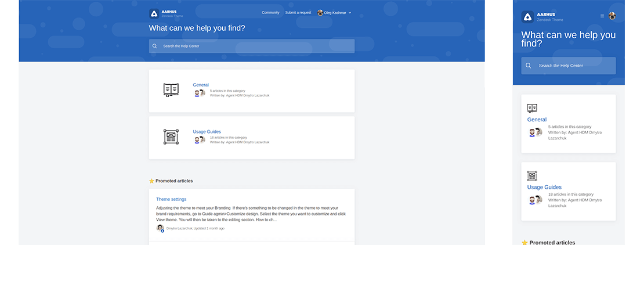644x295 pixels.
Task: Focus the desktop Search the Help Center field
Action: point(252,46)
